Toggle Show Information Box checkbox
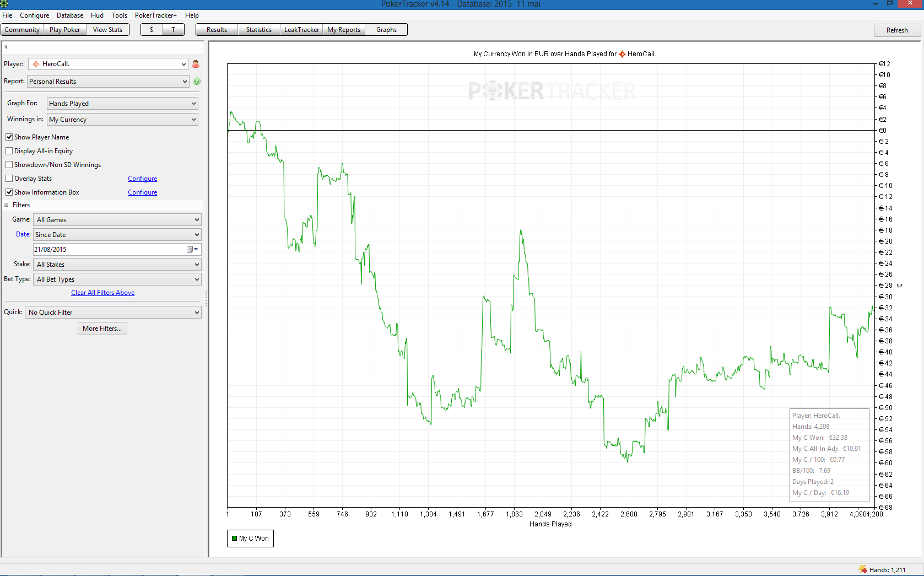This screenshot has width=924, height=576. [9, 192]
